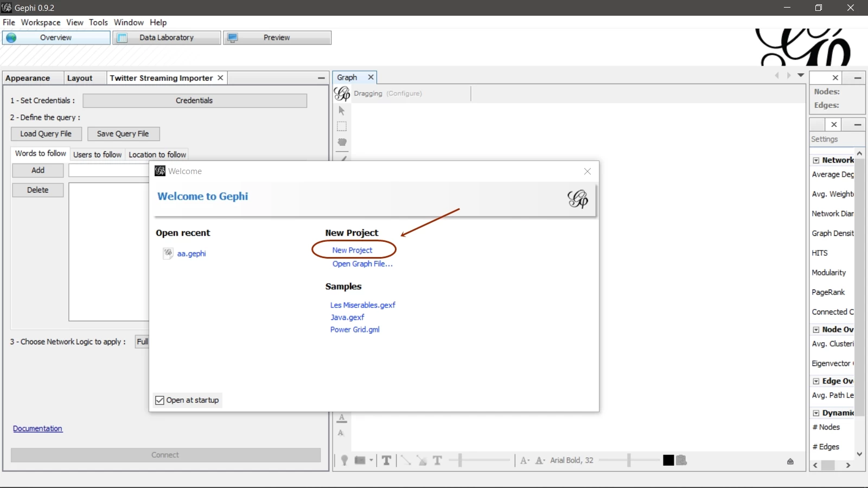Open the document list dropdown arrow

pyautogui.click(x=801, y=75)
